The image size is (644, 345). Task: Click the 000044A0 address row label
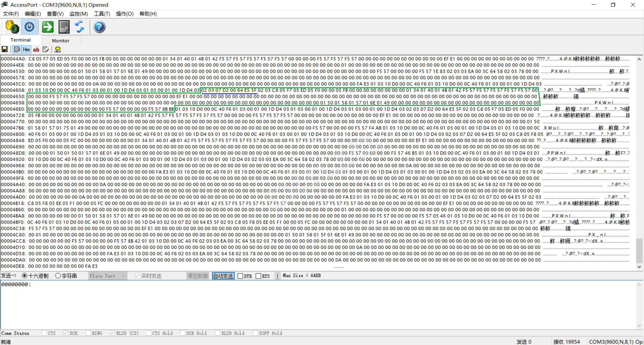click(x=13, y=59)
